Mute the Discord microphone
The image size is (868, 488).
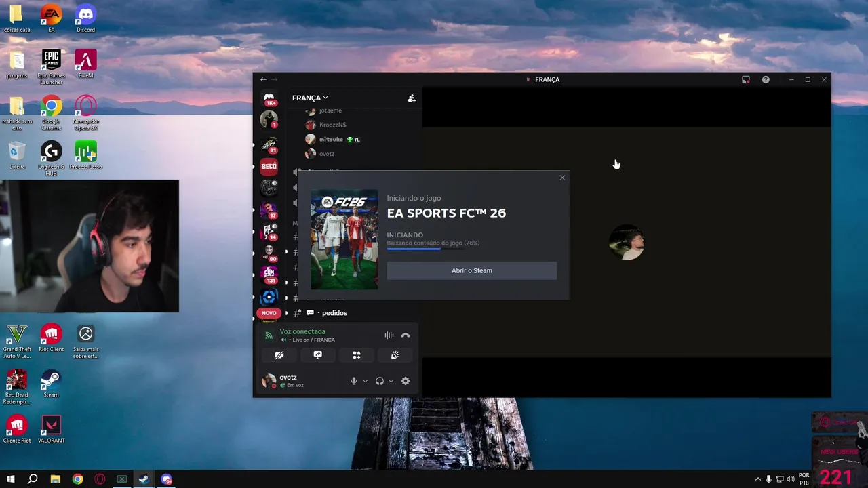tap(353, 381)
